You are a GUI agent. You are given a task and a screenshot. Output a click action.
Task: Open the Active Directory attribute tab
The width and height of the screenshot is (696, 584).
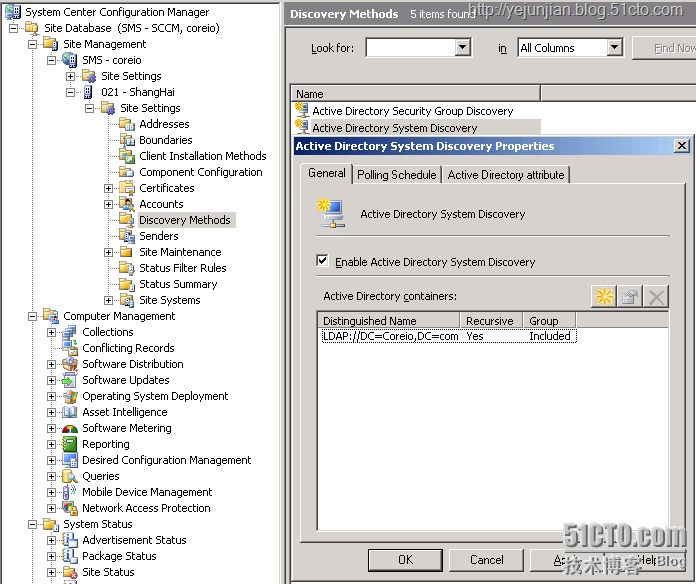click(x=506, y=175)
